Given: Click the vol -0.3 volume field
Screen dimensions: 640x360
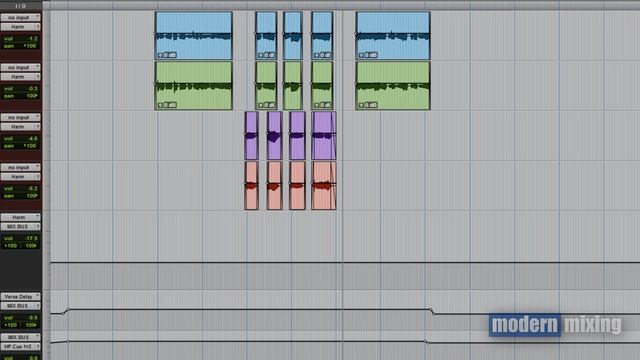Looking at the screenshot, I should pyautogui.click(x=20, y=89).
